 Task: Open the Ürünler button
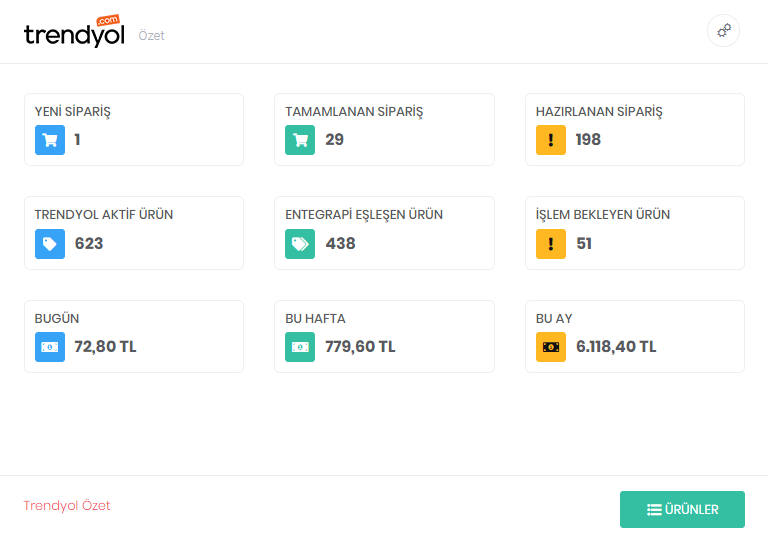(x=682, y=509)
